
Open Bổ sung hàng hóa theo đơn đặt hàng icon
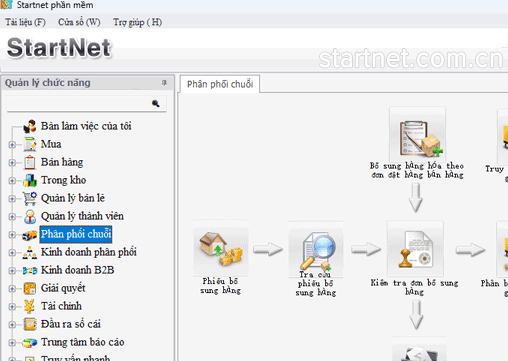pos(417,135)
